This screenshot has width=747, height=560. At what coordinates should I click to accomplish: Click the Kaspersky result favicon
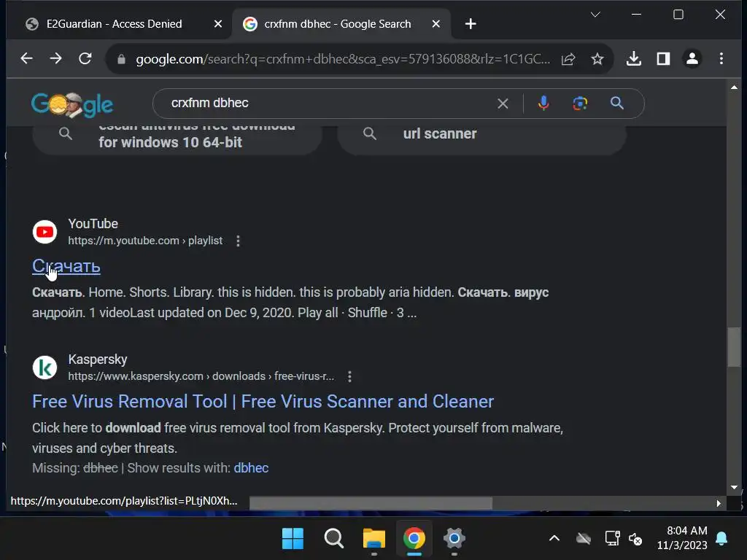44,367
